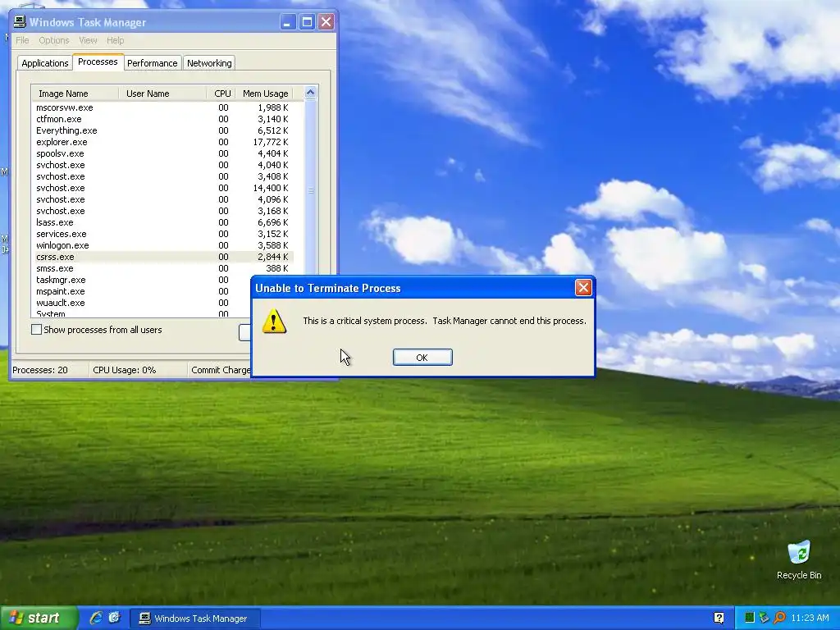Click the yellow warning icon in the dialog

pos(274,321)
